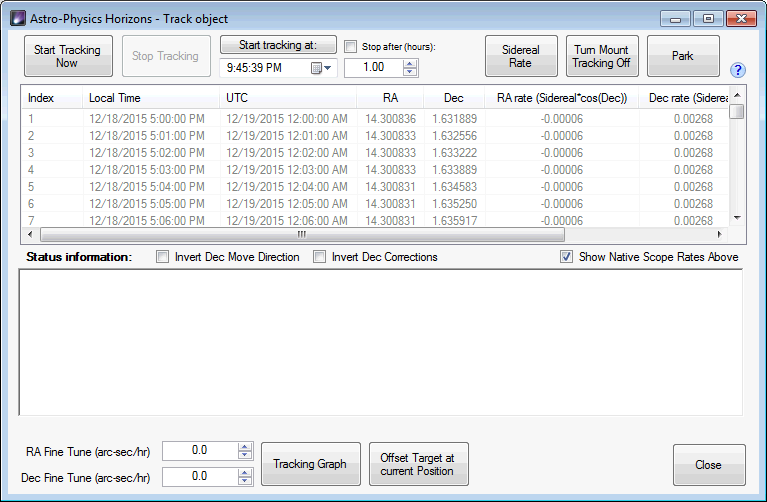Viewport: 767px width, 502px height.
Task: Open the Tracking Graph
Action: tap(311, 464)
